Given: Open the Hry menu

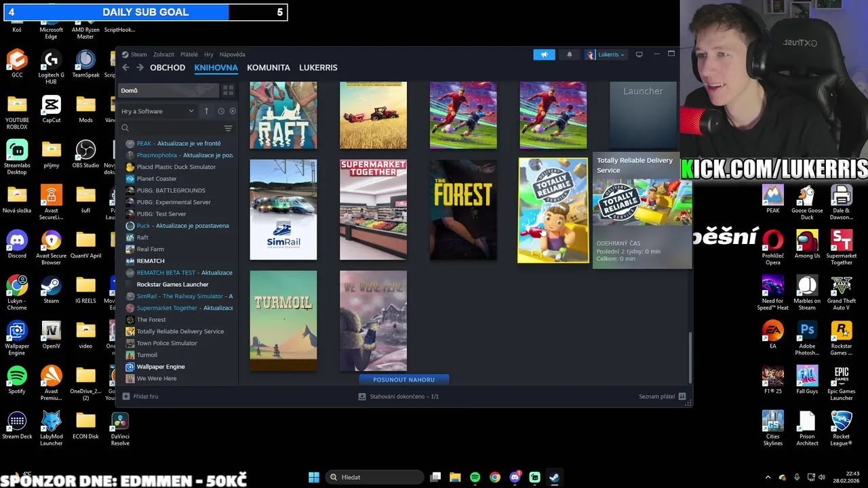Looking at the screenshot, I should click(x=209, y=54).
